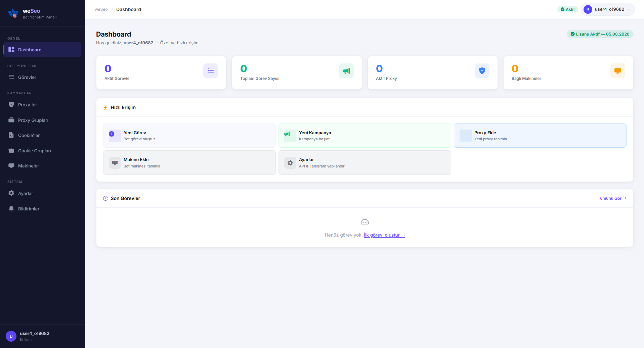Click the weSeo breadcrumb link
644x348 pixels.
101,9
